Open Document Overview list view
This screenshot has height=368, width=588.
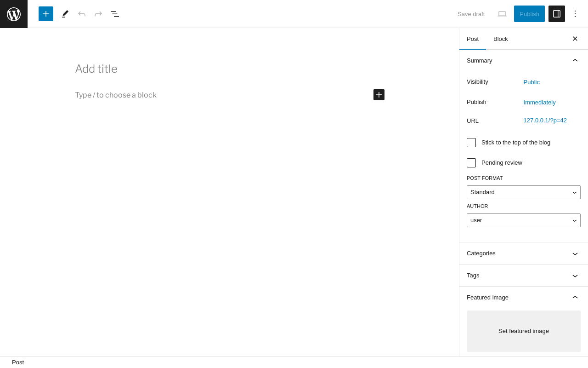[115, 14]
